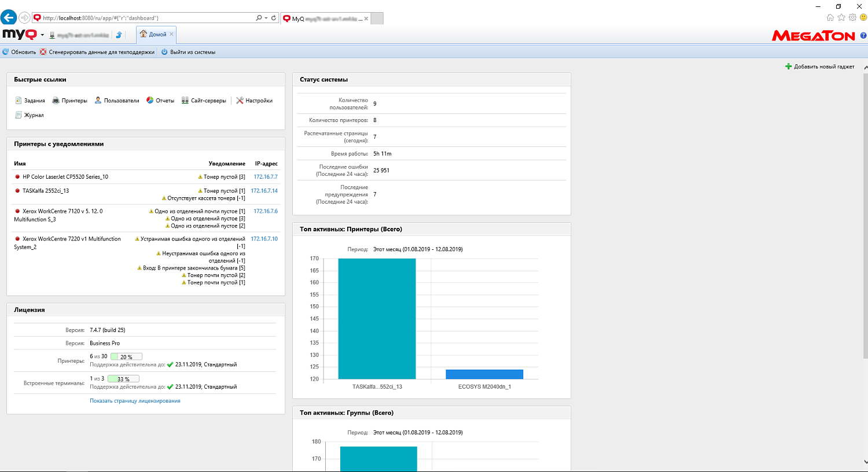Screen dimensions: 868x472
Task: Click the blue up-arrow icon in header
Action: point(119,35)
